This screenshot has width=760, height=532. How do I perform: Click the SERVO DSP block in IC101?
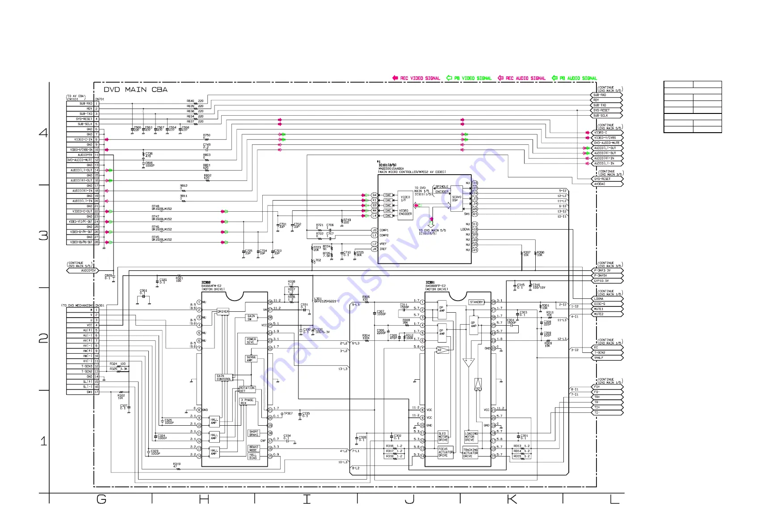[x=457, y=199]
